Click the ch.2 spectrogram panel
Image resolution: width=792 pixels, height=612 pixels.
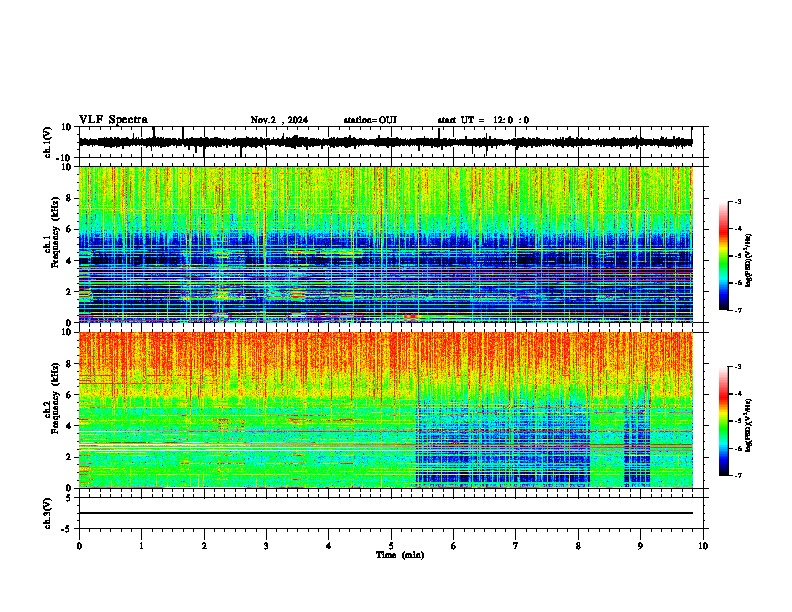tap(385, 410)
